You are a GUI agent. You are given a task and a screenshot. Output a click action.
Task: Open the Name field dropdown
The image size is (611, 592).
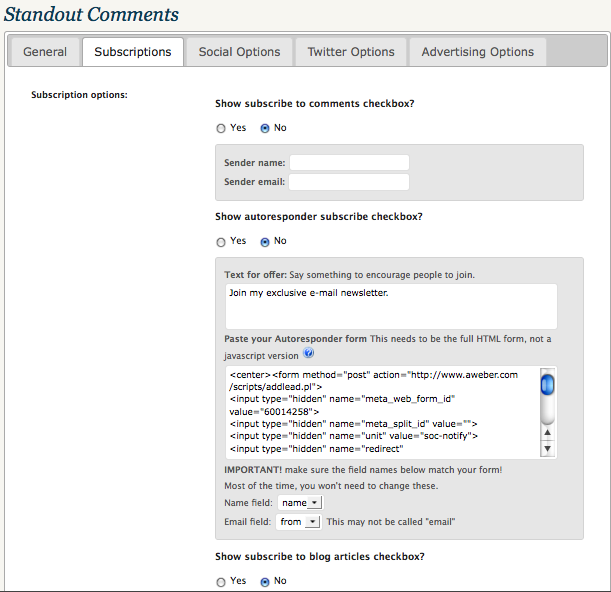point(300,503)
